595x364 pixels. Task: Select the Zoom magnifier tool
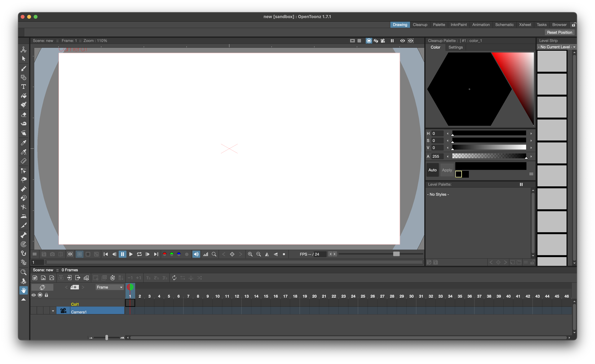click(x=23, y=272)
